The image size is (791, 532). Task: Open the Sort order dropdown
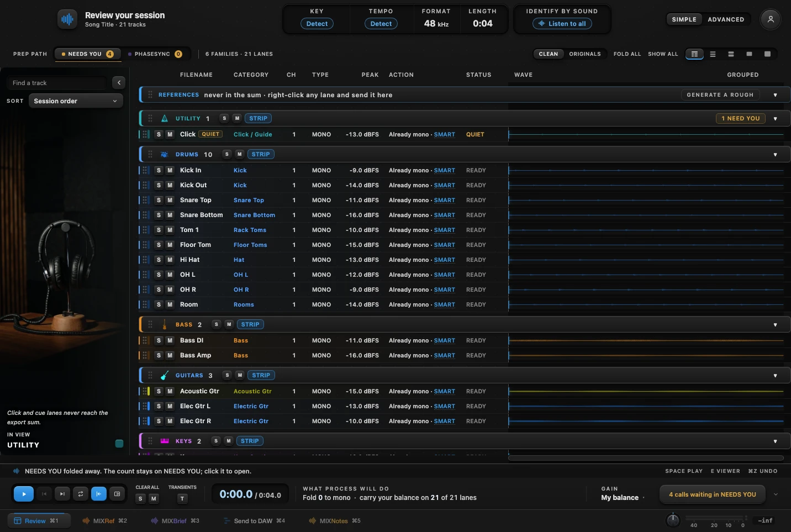(x=76, y=101)
